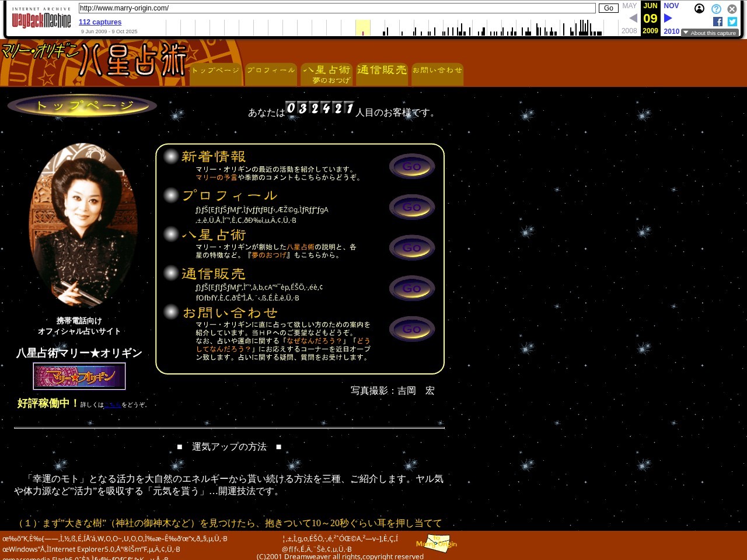Open the Wayback user account icon
The width and height of the screenshot is (747, 560).
[699, 9]
